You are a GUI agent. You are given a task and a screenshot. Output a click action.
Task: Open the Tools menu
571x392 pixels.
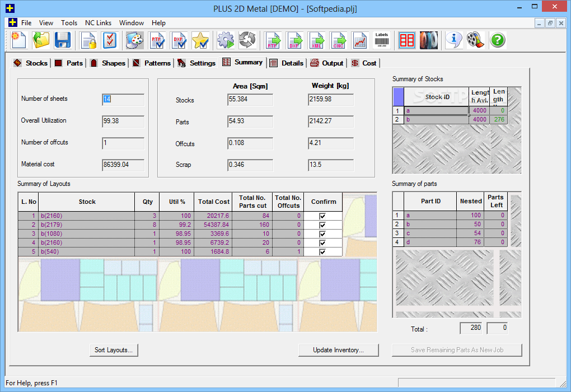coord(69,22)
